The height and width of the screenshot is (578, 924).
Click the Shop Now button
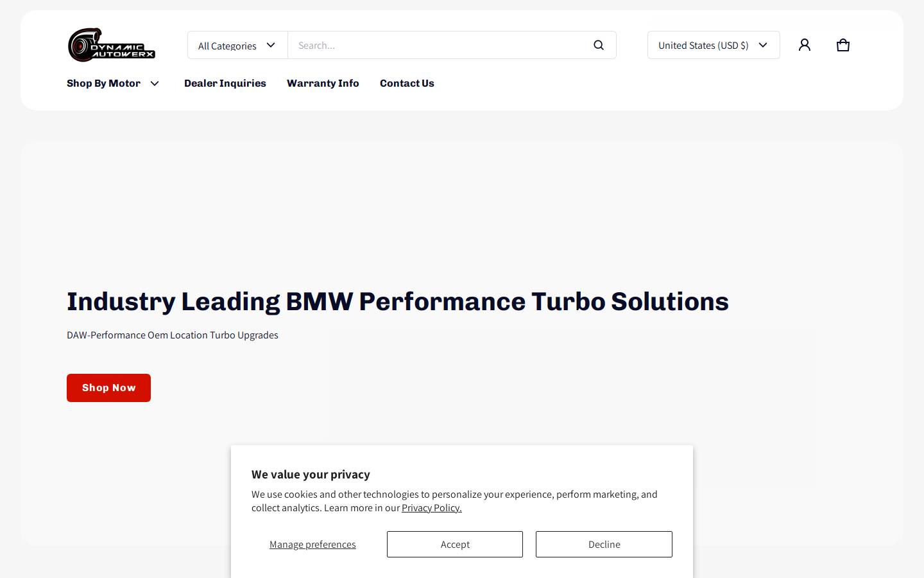(108, 388)
